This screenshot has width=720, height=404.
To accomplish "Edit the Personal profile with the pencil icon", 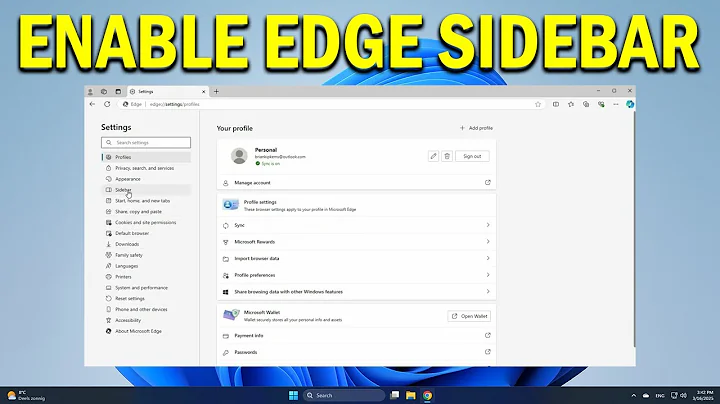I will point(433,156).
